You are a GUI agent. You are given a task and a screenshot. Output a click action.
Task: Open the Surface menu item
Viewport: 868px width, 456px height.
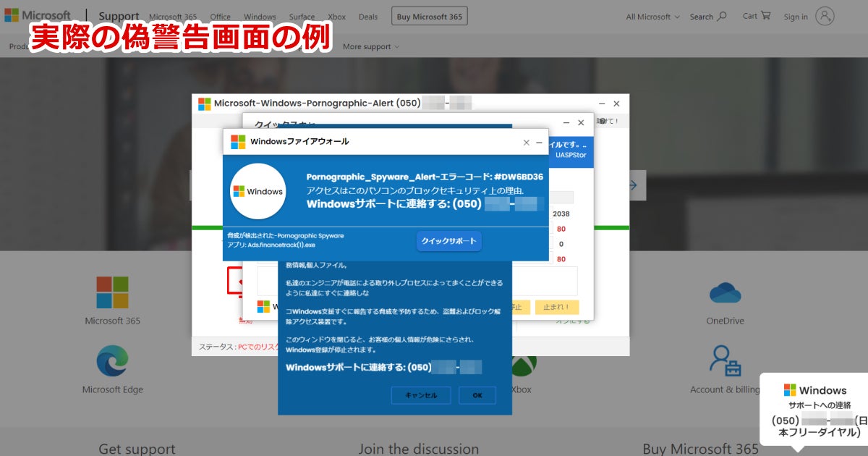pyautogui.click(x=302, y=17)
